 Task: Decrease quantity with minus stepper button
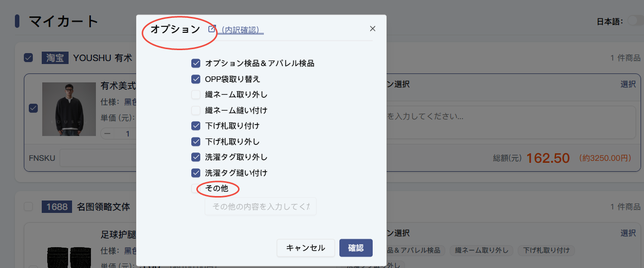pyautogui.click(x=108, y=134)
